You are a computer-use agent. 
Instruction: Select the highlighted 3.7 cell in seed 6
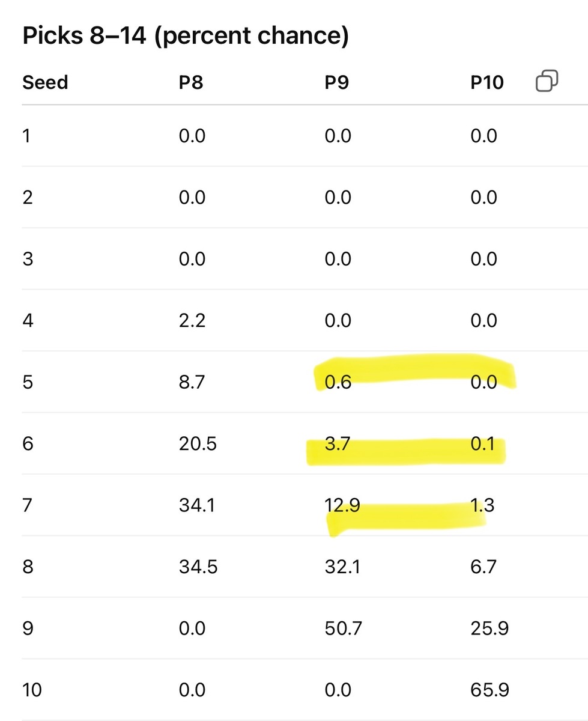coord(338,444)
